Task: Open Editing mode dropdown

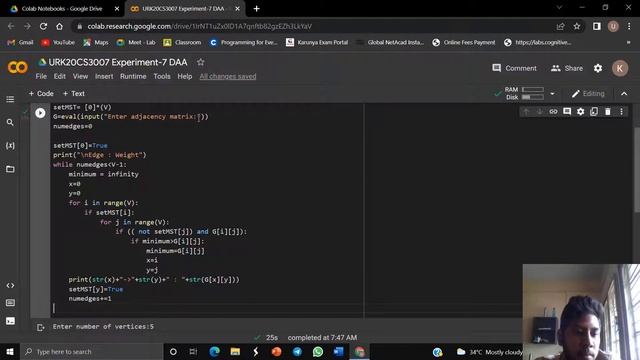Action: point(588,93)
